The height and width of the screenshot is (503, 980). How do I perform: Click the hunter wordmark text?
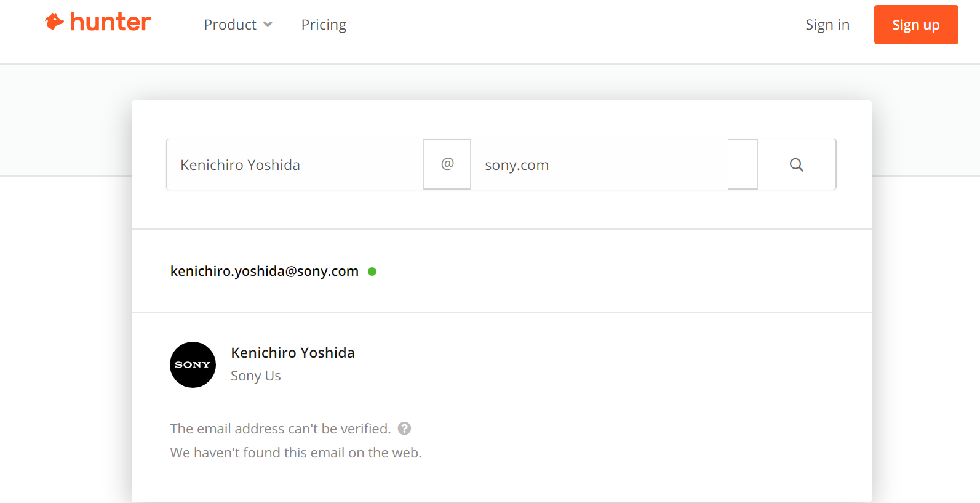coord(110,22)
